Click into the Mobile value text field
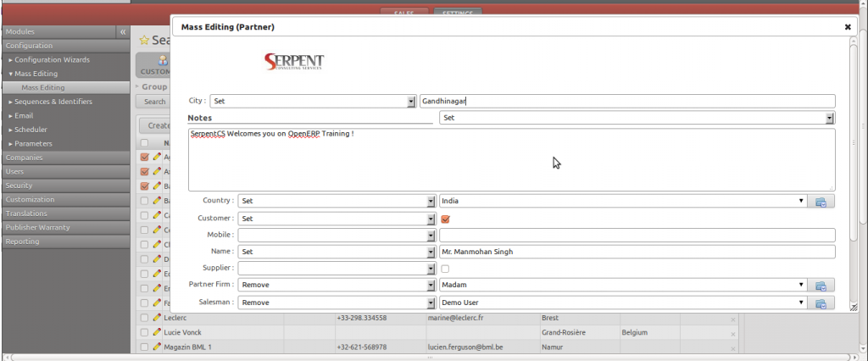 637,235
